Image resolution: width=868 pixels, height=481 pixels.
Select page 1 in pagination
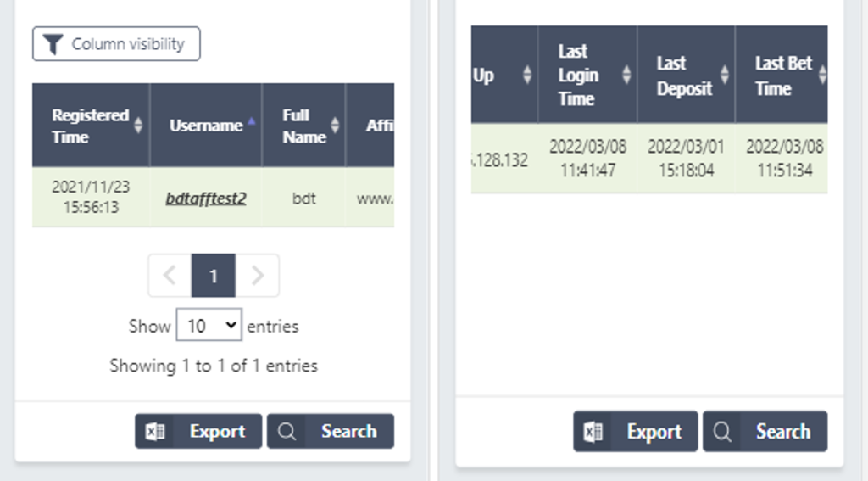point(214,276)
